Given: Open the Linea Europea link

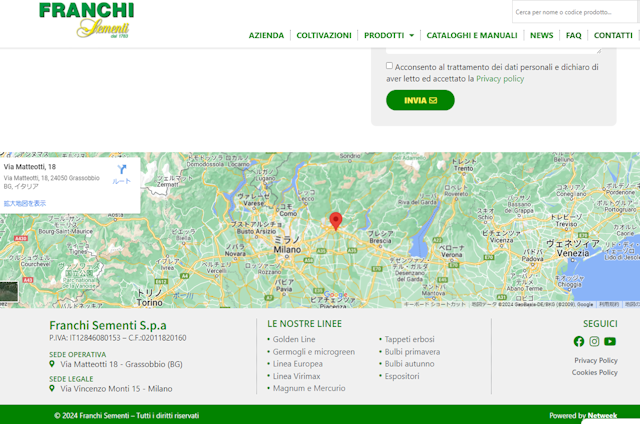Looking at the screenshot, I should click(x=298, y=364).
